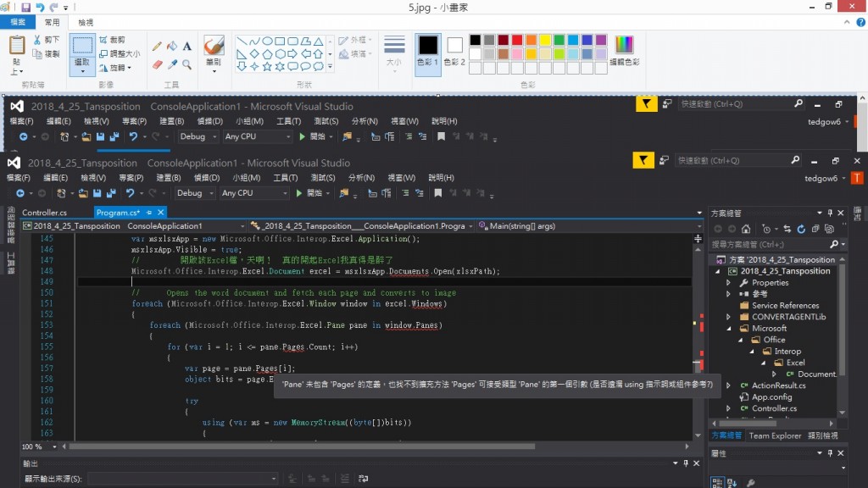Expand the CONVERTAGENTLib node
Image resolution: width=868 pixels, height=488 pixels.
728,317
